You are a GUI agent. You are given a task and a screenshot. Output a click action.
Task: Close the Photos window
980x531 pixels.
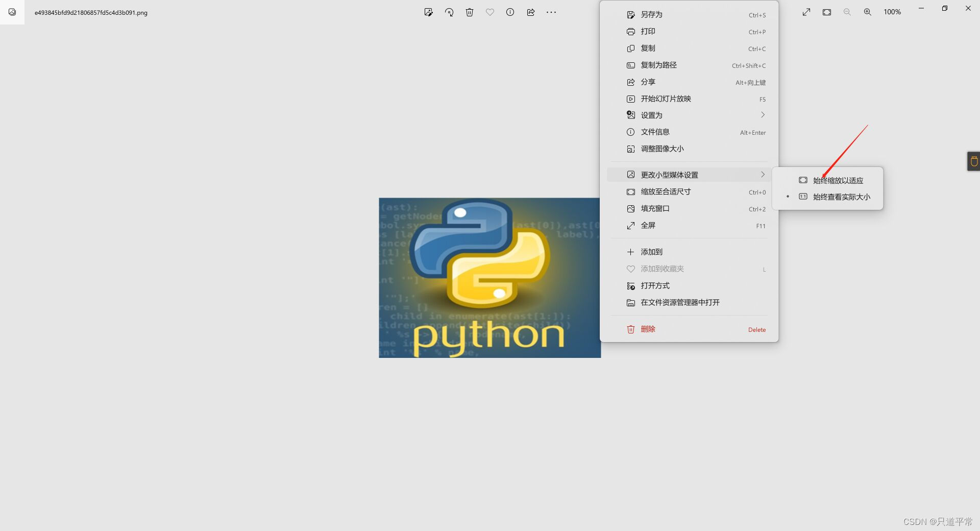tap(968, 8)
